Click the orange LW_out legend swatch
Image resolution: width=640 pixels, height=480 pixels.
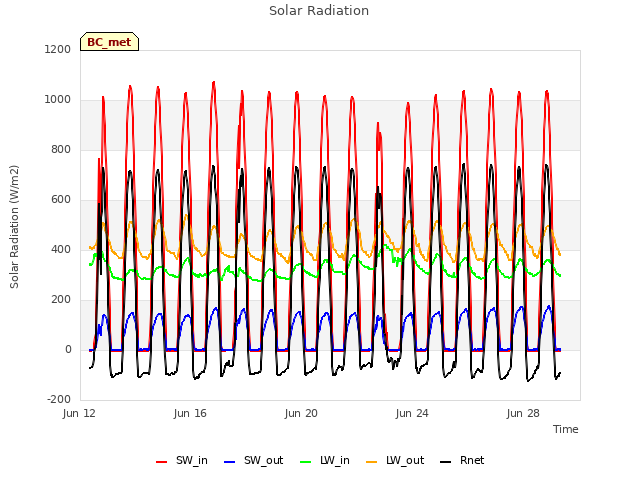tap(372, 462)
